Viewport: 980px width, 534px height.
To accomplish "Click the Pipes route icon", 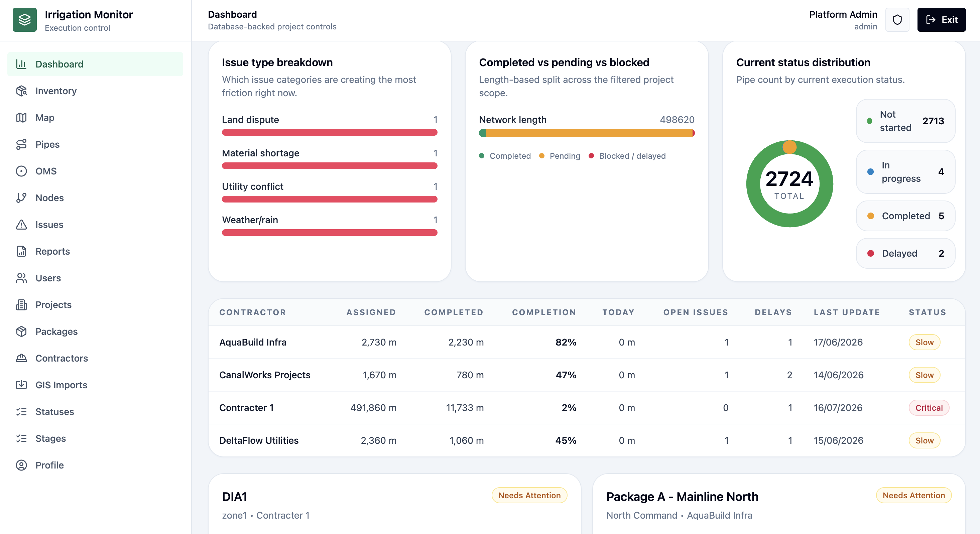I will (21, 144).
